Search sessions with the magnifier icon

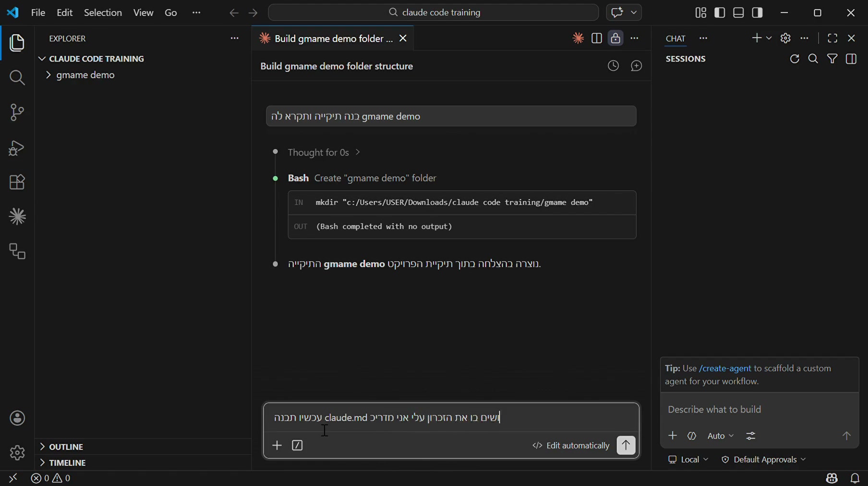click(x=813, y=59)
